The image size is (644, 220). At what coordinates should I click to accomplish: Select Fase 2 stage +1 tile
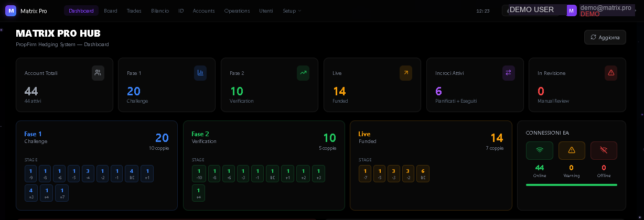pyautogui.click(x=287, y=174)
